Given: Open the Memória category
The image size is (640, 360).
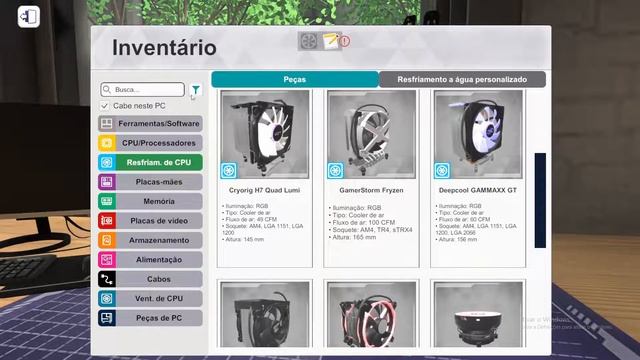Looking at the screenshot, I should click(x=150, y=201).
